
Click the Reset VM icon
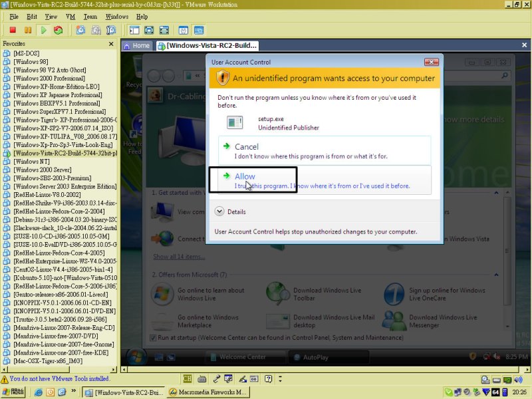tap(59, 30)
